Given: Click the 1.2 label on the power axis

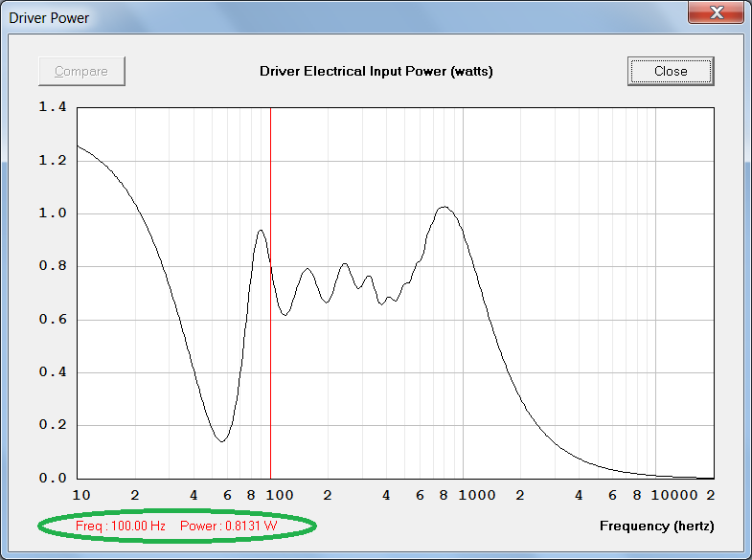Looking at the screenshot, I should point(53,161).
